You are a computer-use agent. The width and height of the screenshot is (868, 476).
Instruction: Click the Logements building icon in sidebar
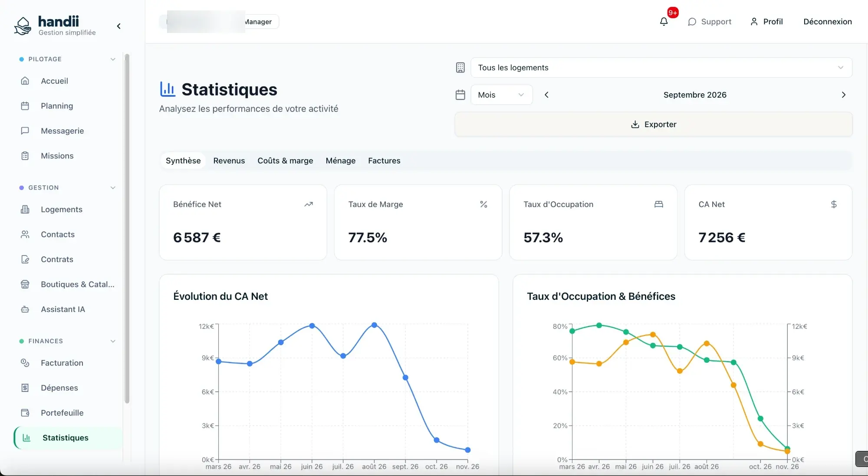point(25,210)
